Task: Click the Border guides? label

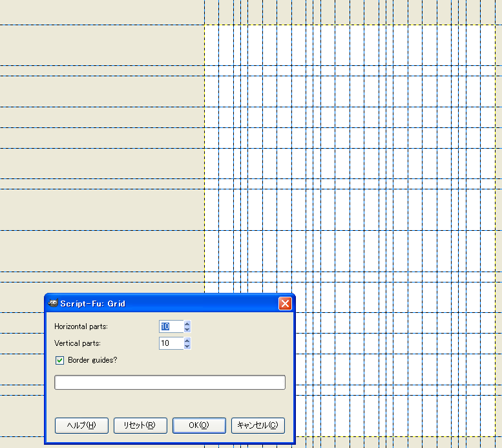Action: [92, 360]
